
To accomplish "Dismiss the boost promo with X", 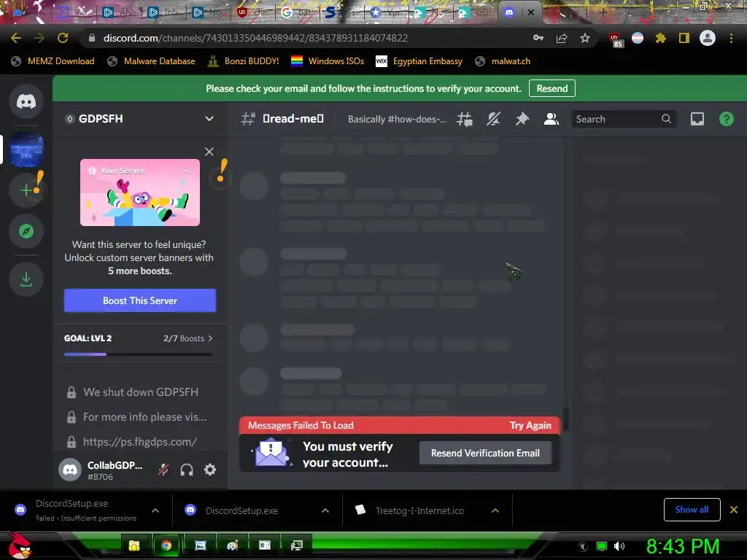I will [x=209, y=152].
